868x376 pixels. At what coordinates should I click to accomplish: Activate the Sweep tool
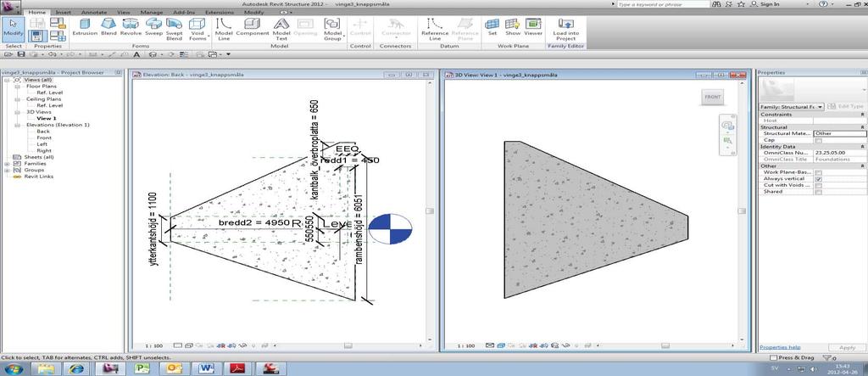[153, 28]
